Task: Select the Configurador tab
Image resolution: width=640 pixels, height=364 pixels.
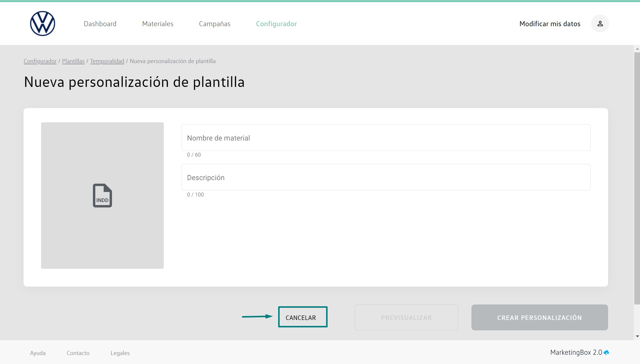Action: [x=276, y=24]
